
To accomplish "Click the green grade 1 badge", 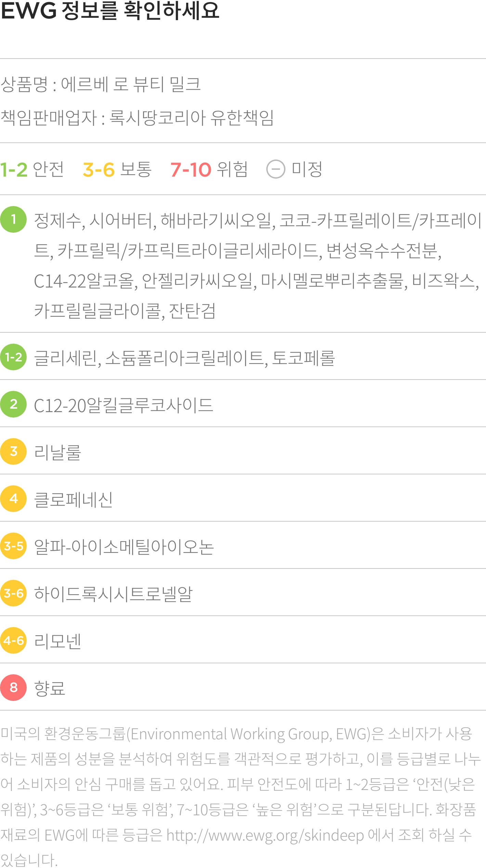I will click(13, 219).
